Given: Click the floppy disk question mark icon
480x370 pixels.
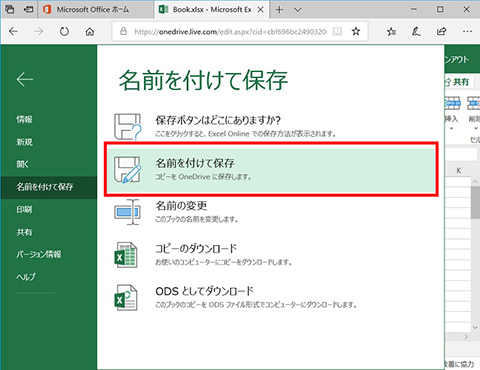Looking at the screenshot, I should 128,126.
